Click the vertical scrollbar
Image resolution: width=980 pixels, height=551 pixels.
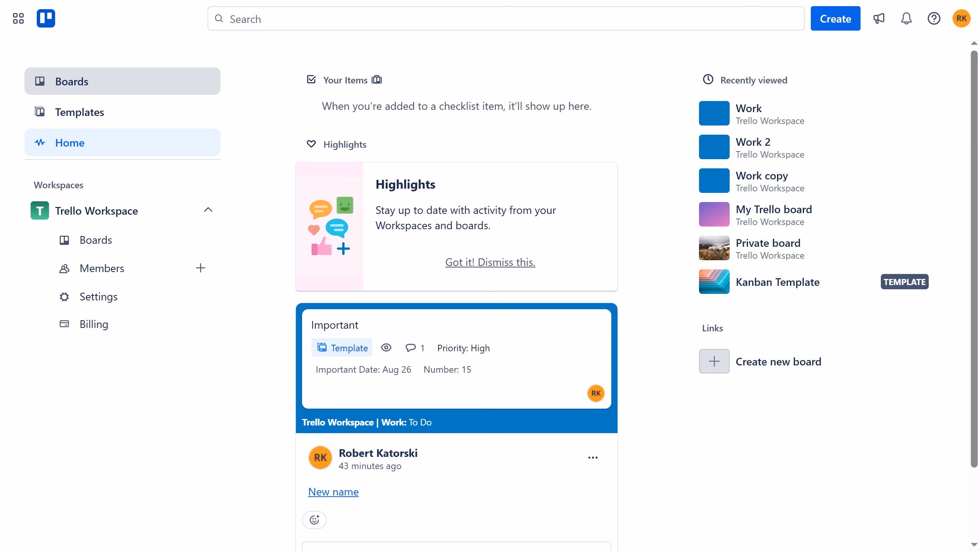coord(974,259)
